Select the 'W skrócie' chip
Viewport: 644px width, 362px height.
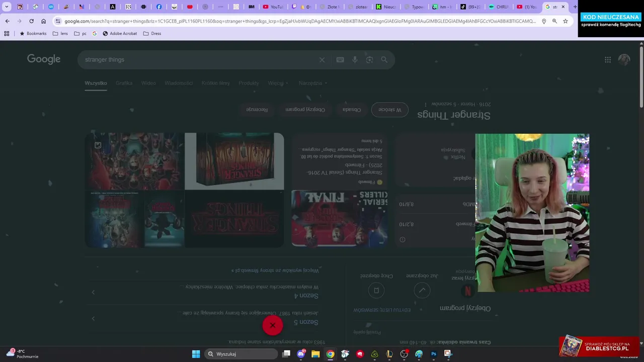[390, 110]
